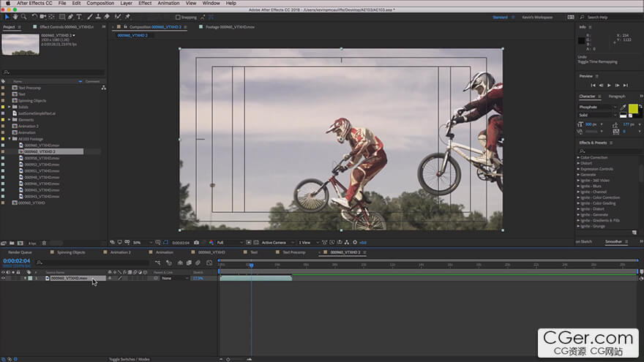Screen dimensions: 644x362
Task: Enable the Snapping checkbox
Action: (x=178, y=18)
